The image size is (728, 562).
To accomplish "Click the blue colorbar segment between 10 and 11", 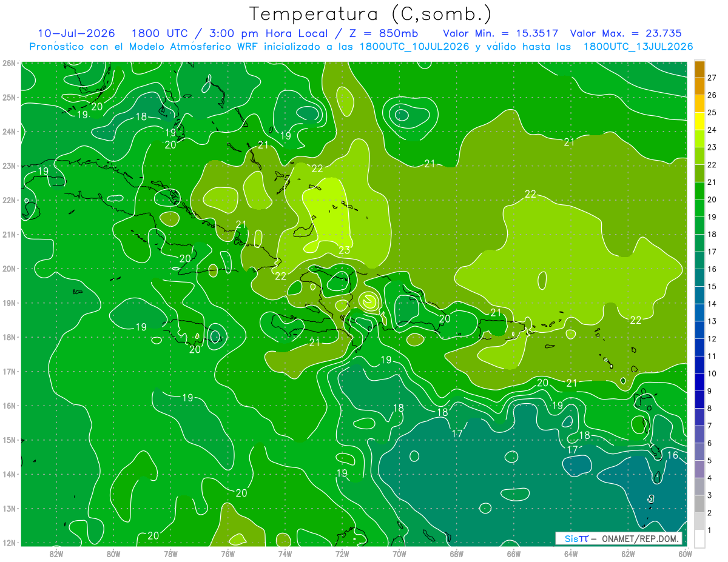I will pos(699,365).
